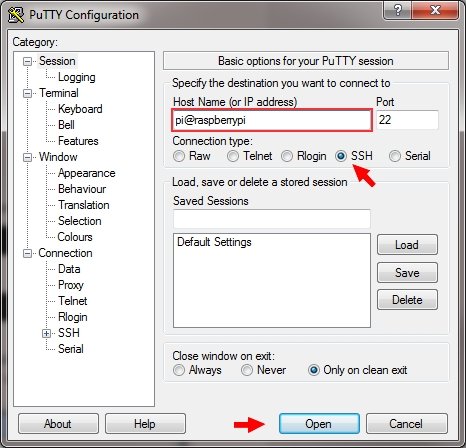
Task: Select Logging under Session
Action: pos(77,77)
